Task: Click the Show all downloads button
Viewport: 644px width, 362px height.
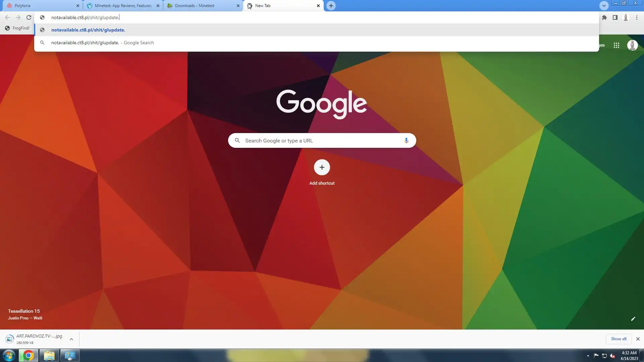Action: click(x=618, y=339)
